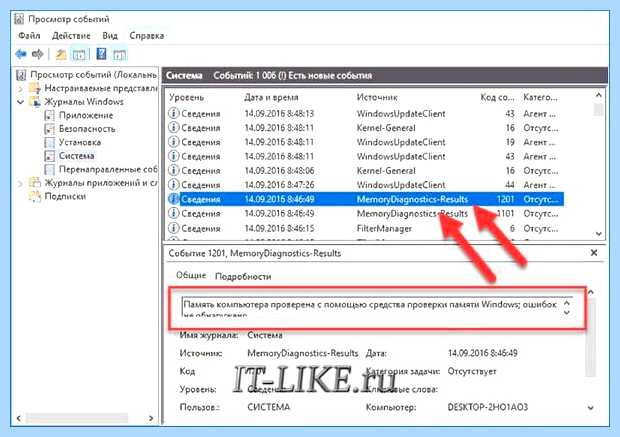Open the Вид menu

tap(110, 36)
